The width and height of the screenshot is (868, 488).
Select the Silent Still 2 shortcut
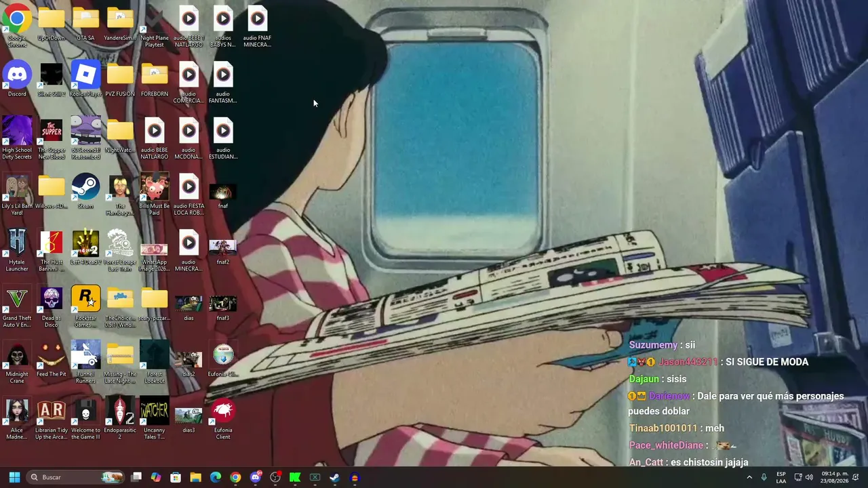coord(52,79)
